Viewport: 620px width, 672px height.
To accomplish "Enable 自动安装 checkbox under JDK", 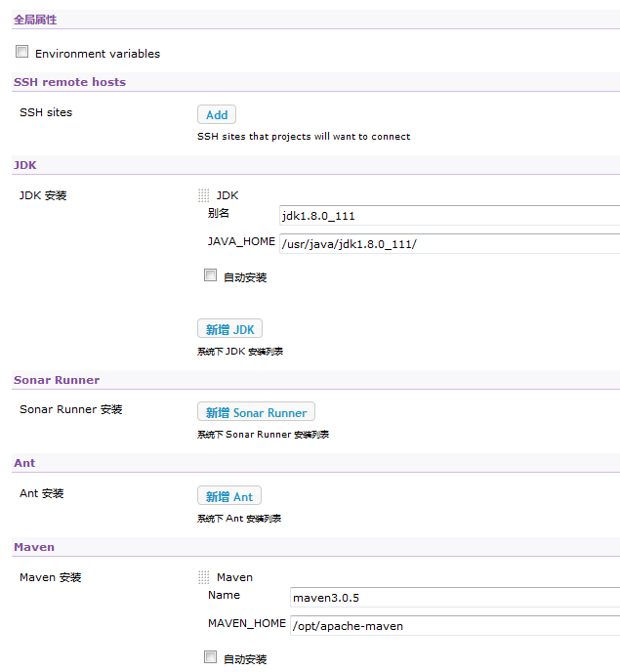I will click(210, 275).
